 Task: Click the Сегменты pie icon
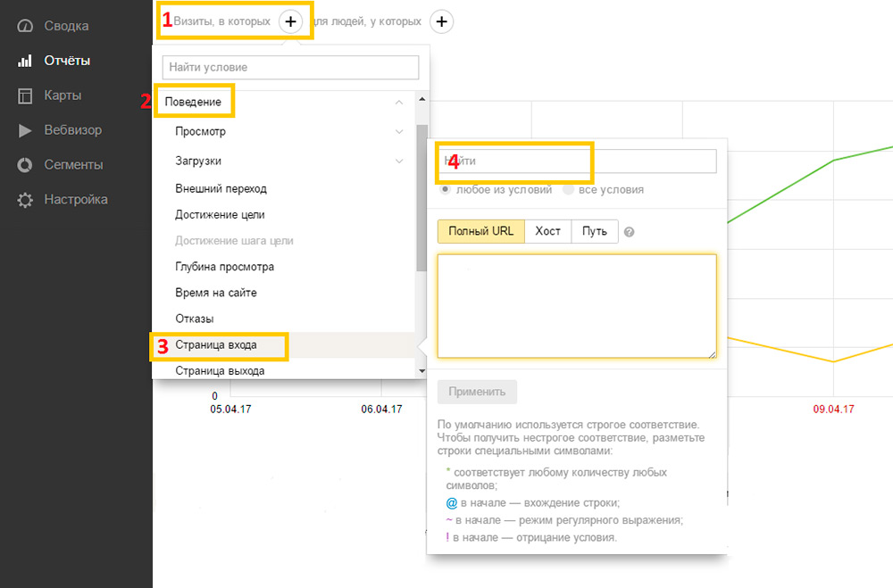[26, 165]
